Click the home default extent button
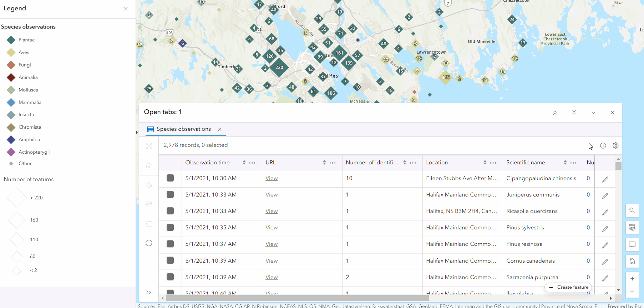Screen dimensions: 644x308 click(632, 261)
